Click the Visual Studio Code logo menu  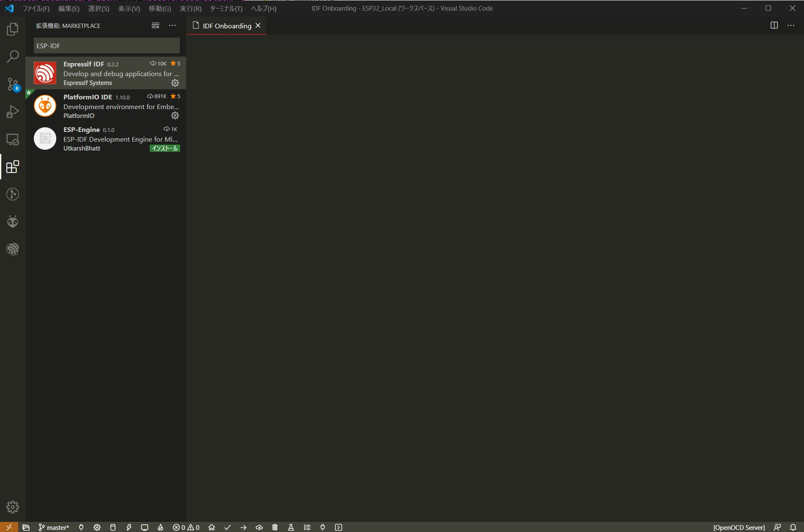pyautogui.click(x=9, y=8)
